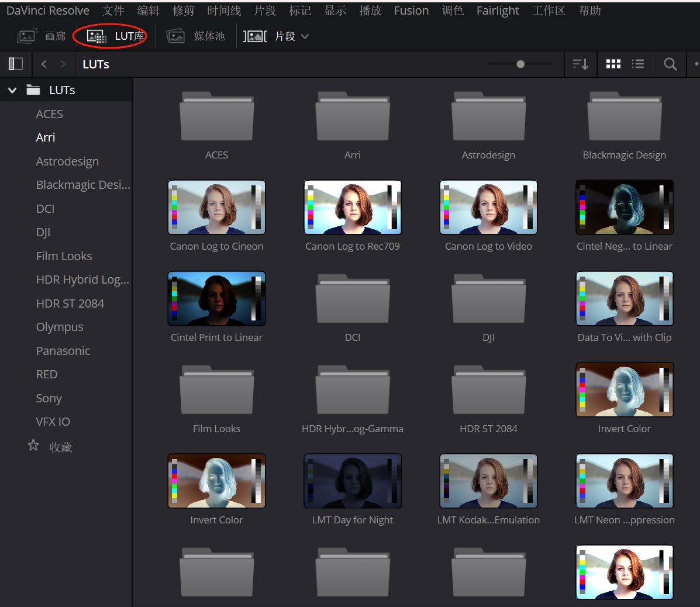This screenshot has height=607, width=700.
Task: Toggle the sidebar panel visibility
Action: [x=15, y=64]
